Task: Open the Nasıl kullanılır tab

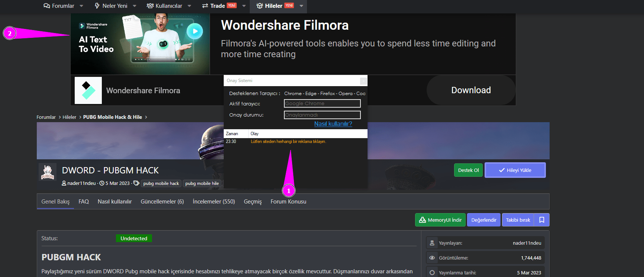Action: tap(115, 202)
